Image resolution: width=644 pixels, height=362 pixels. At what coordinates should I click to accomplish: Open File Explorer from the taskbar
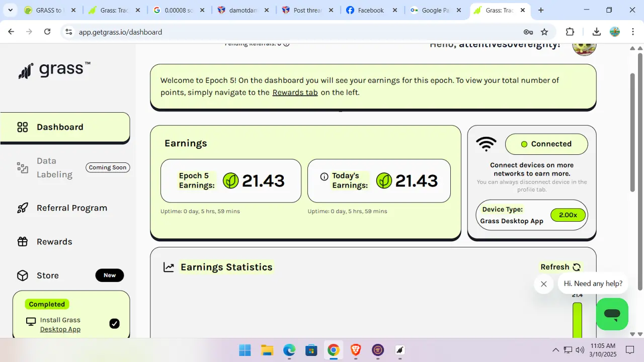[x=267, y=350]
